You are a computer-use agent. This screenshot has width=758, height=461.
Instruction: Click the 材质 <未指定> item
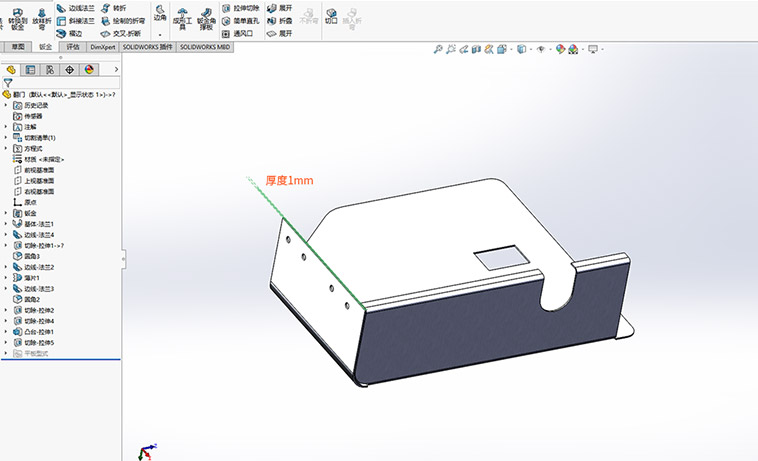click(x=43, y=159)
